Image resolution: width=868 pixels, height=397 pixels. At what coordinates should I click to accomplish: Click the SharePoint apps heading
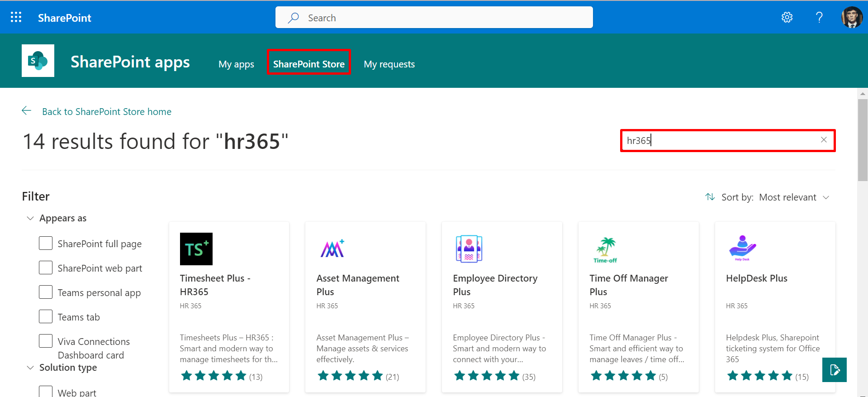click(x=130, y=62)
